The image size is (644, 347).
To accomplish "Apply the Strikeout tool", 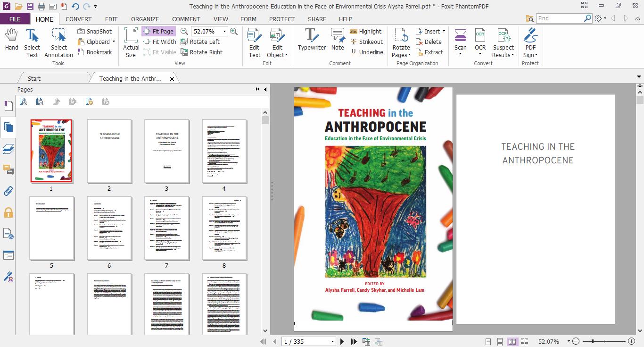I will (x=366, y=42).
